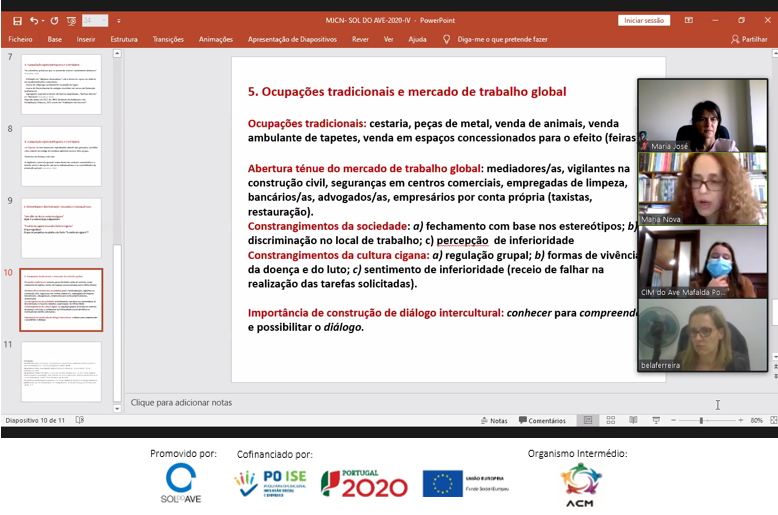This screenshot has width=778, height=515.
Task: Select slide 9 thumbnail
Action: (61, 228)
